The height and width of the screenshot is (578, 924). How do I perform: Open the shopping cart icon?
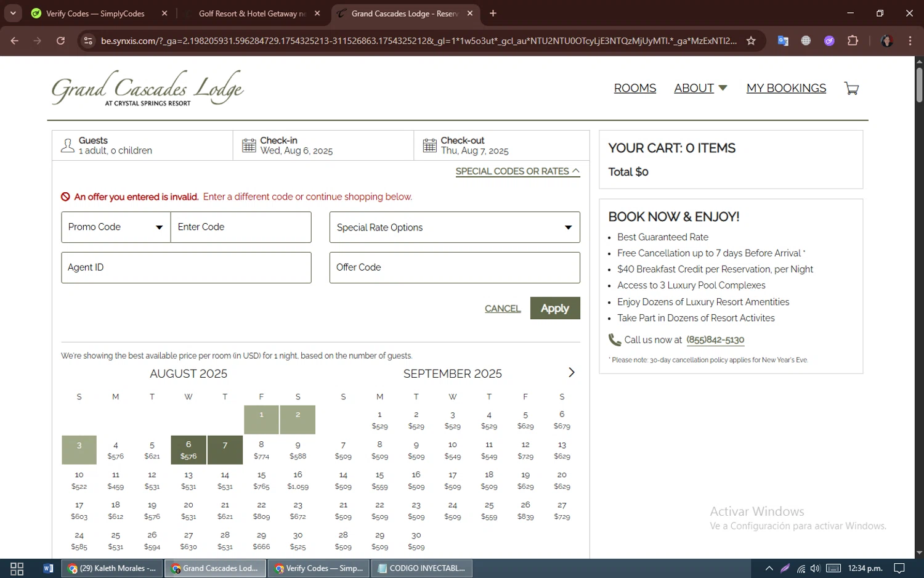click(x=851, y=88)
